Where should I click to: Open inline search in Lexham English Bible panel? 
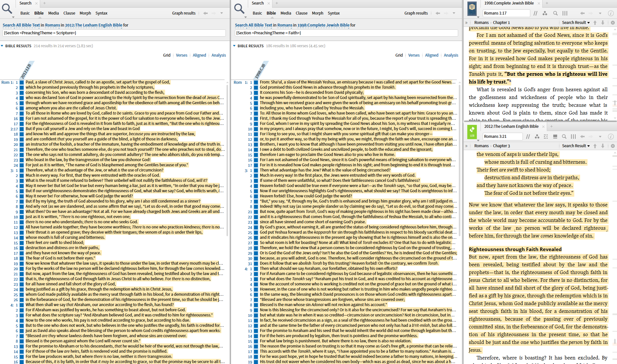point(564,137)
